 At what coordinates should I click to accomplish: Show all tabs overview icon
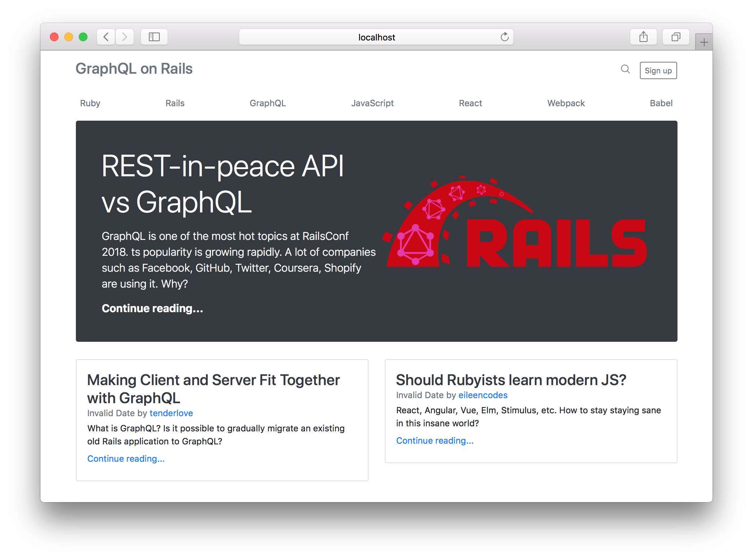point(676,37)
